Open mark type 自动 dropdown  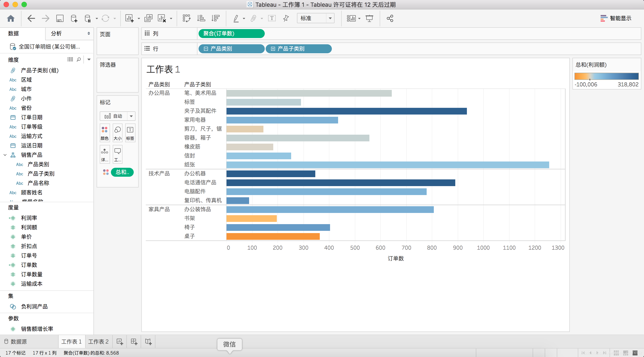(117, 116)
